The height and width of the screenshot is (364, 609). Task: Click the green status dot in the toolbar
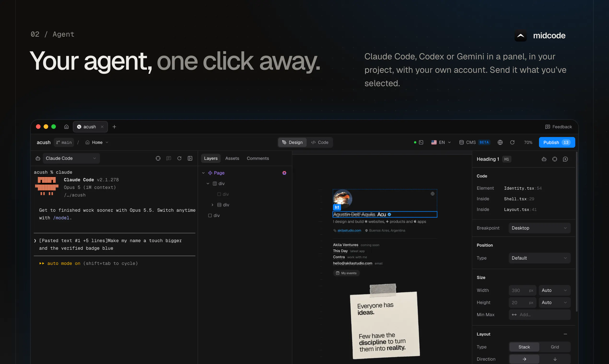415,142
